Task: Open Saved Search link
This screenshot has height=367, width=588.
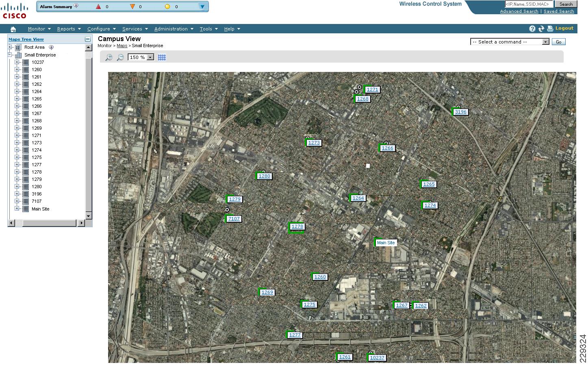Action: 559,11
